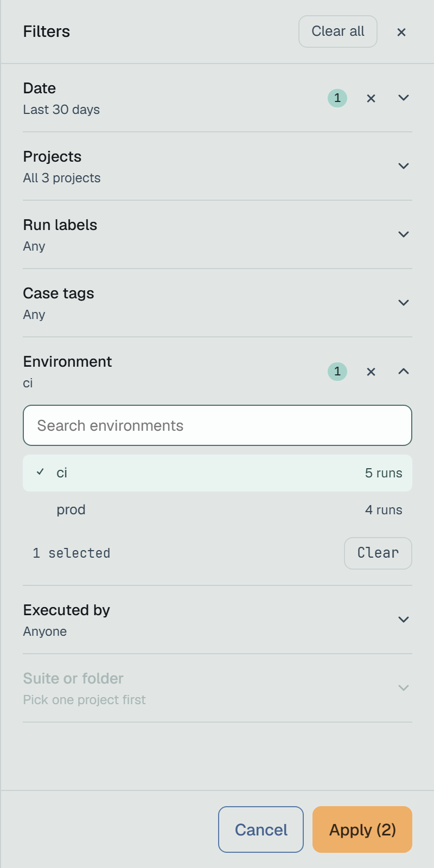Viewport: 434px width, 868px height.
Task: Click the '1 selected' text
Action: (x=72, y=553)
